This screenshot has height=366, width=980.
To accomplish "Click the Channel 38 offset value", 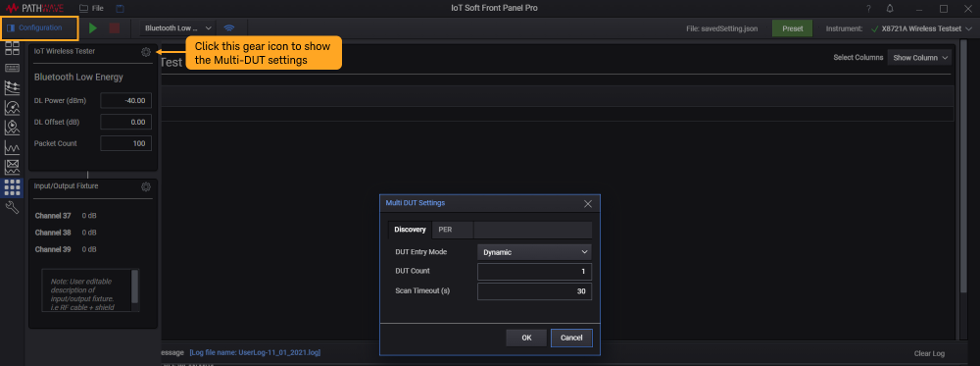I will pos(89,233).
